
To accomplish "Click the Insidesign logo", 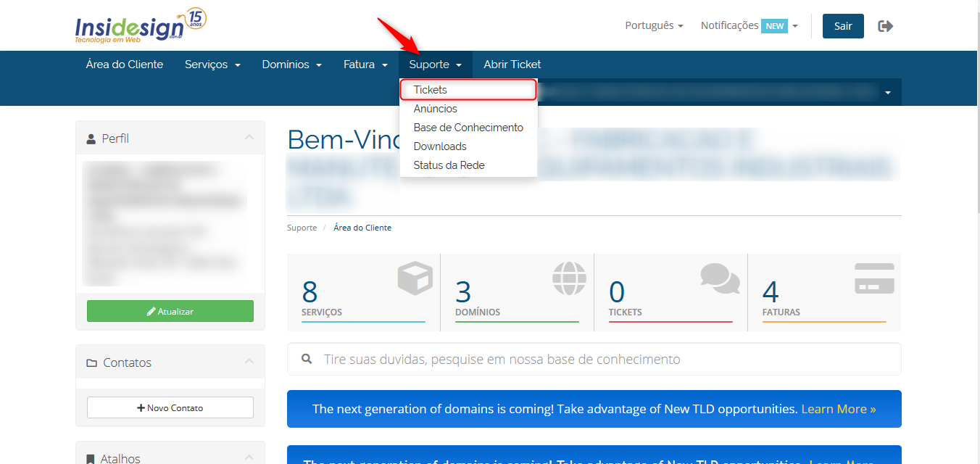I will (x=139, y=27).
